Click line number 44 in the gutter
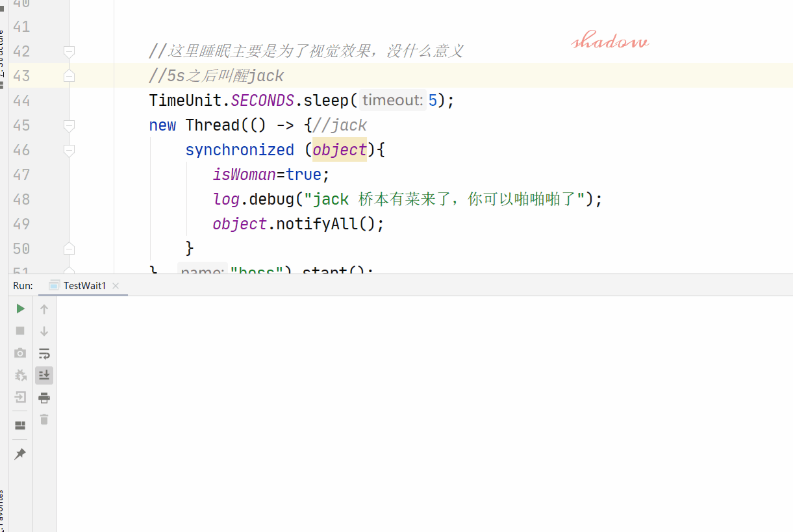 click(21, 101)
